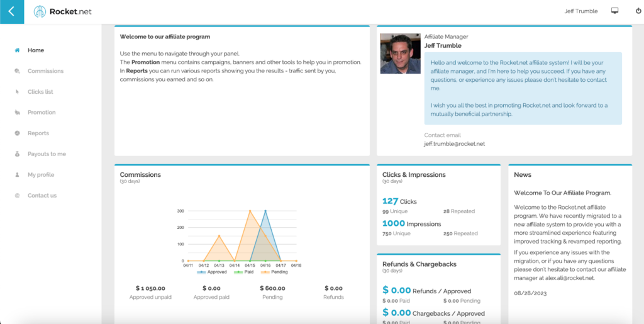Click the $ 0.00 Refunds value under chart

click(x=333, y=288)
